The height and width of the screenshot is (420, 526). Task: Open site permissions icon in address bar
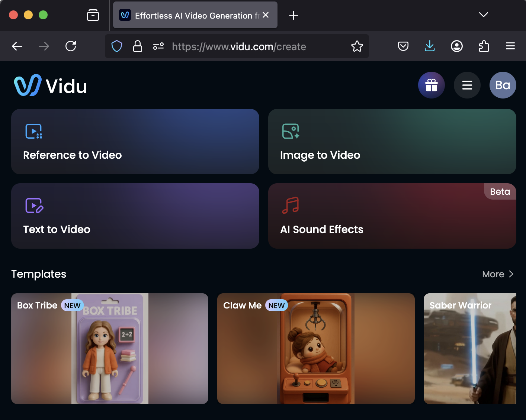pos(158,46)
